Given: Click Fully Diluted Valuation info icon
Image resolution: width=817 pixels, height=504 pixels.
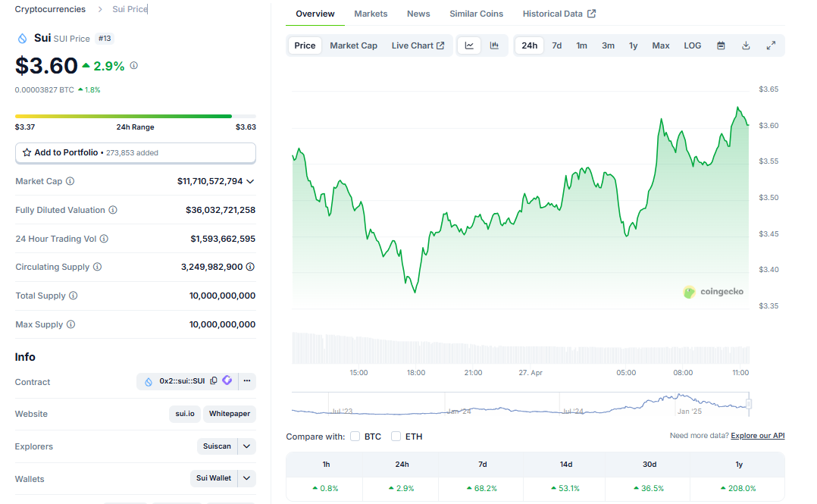Looking at the screenshot, I should tap(112, 209).
